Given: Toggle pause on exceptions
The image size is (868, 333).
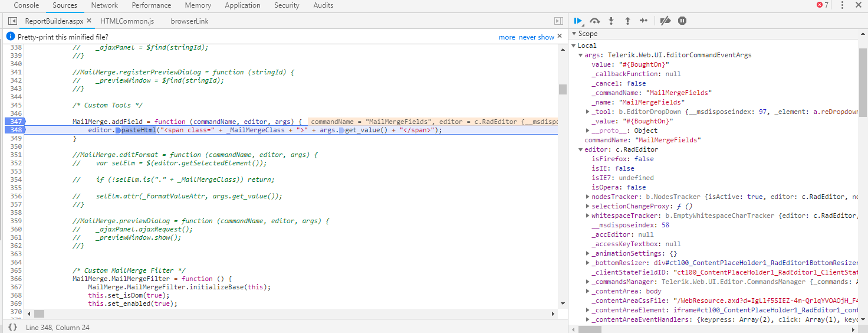Looking at the screenshot, I should tap(682, 21).
